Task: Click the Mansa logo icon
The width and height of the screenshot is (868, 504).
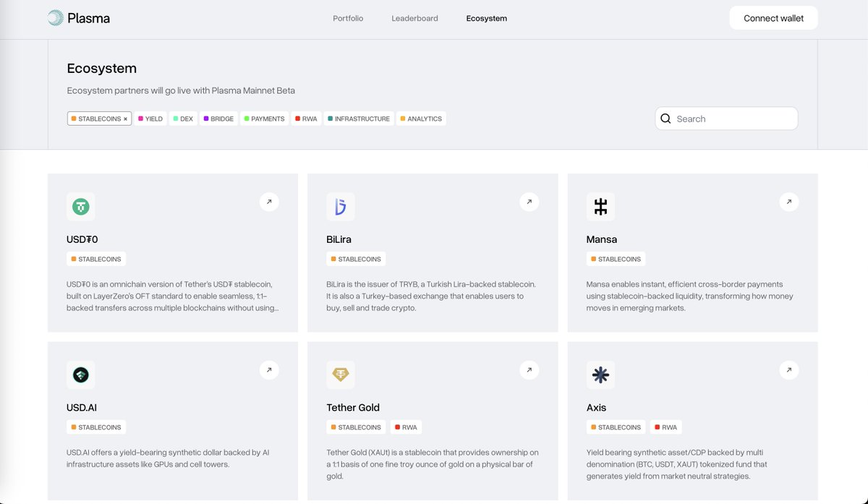Action: pos(600,207)
